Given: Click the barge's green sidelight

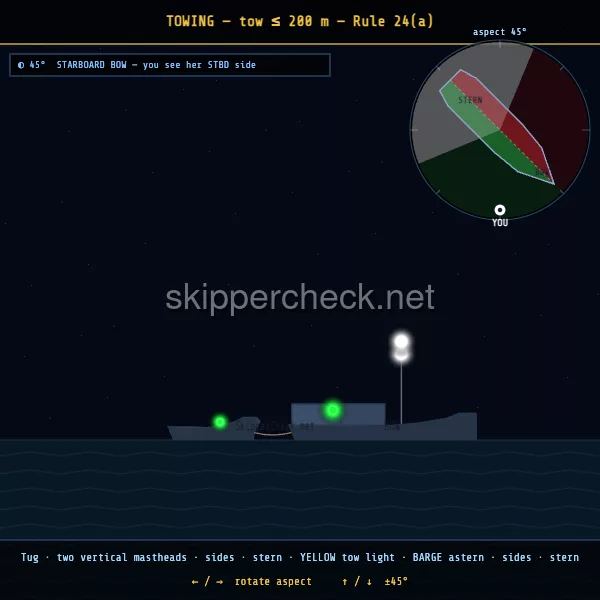Looking at the screenshot, I should coord(220,422).
